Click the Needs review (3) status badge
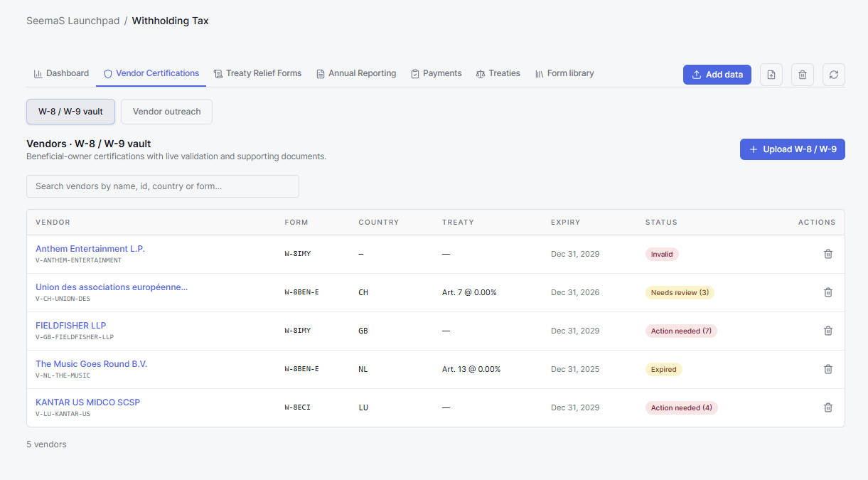 click(x=680, y=292)
